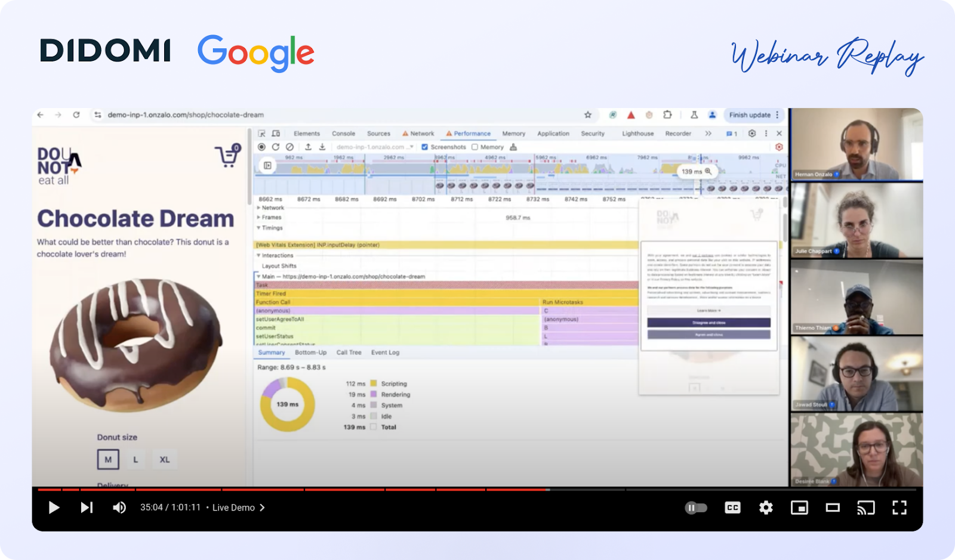Switch to miniplayer mode

point(799,508)
